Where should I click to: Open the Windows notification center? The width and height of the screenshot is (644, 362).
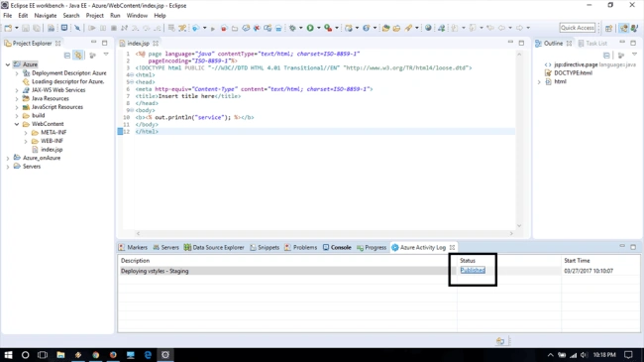(x=628, y=355)
